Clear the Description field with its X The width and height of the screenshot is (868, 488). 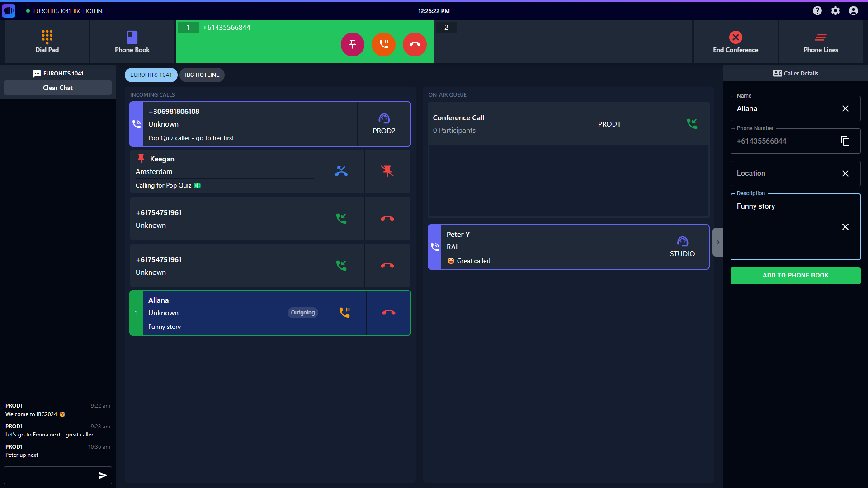845,227
